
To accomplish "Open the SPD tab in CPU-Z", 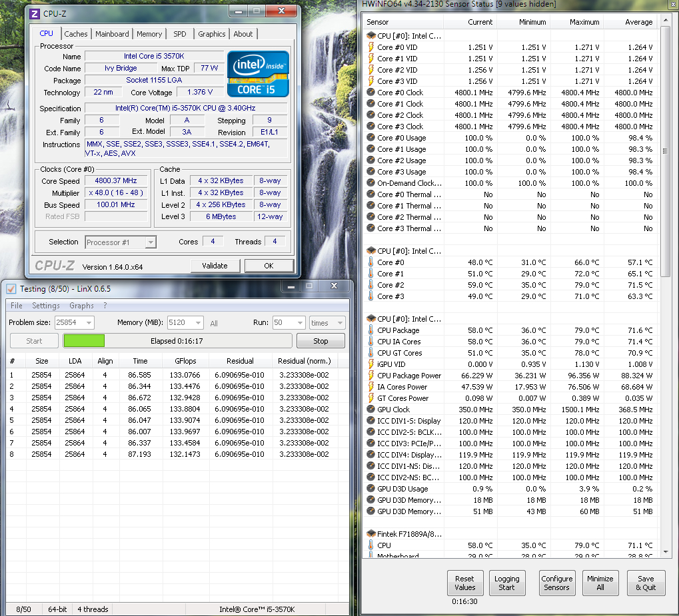I will click(x=180, y=34).
